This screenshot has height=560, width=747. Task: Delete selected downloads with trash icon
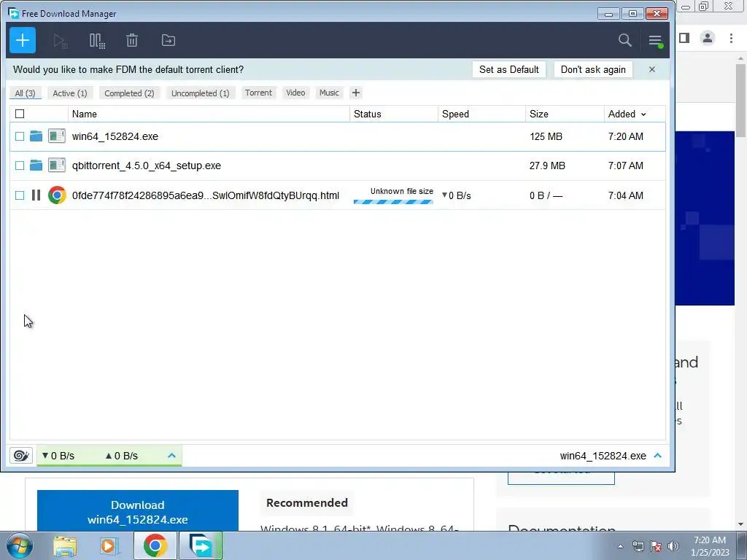132,41
